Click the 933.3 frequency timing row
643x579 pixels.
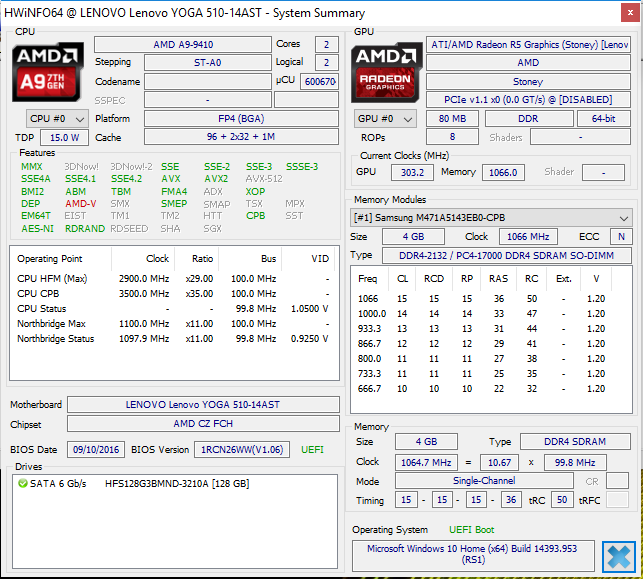pyautogui.click(x=482, y=329)
